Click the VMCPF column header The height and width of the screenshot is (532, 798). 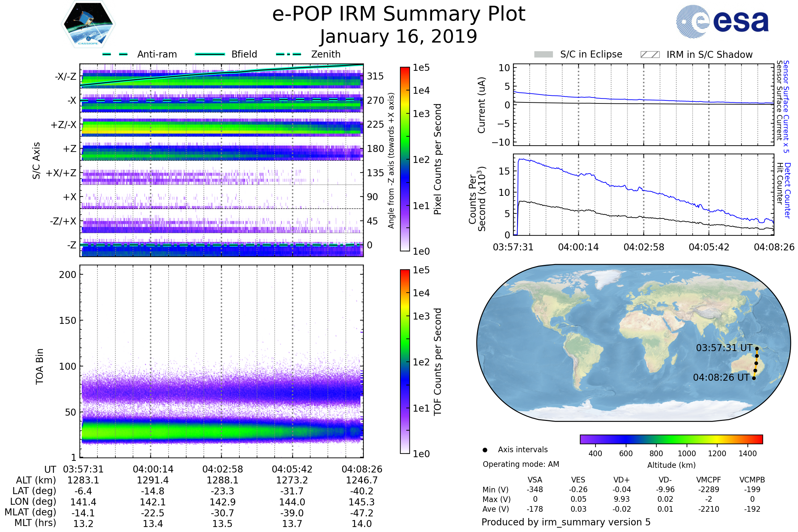tap(709, 480)
